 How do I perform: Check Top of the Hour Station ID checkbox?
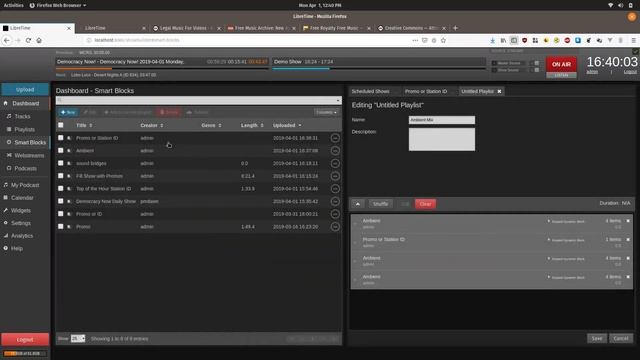(61, 189)
